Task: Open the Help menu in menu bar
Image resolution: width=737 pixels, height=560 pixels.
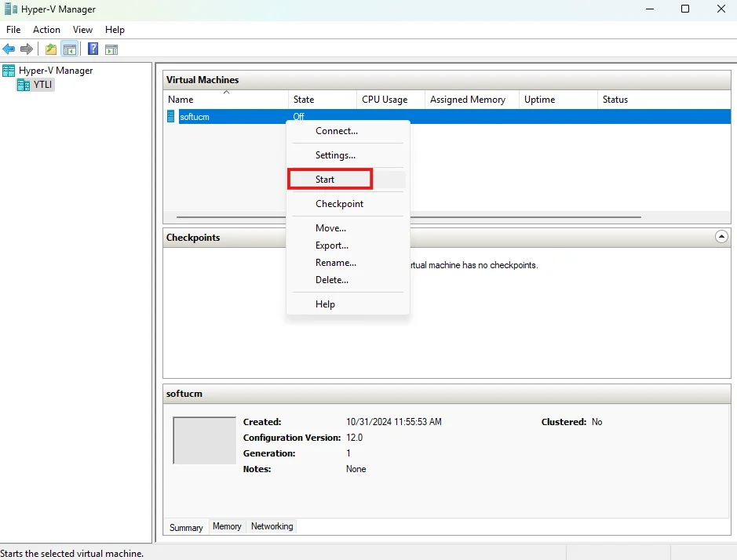Action: [x=115, y=30]
